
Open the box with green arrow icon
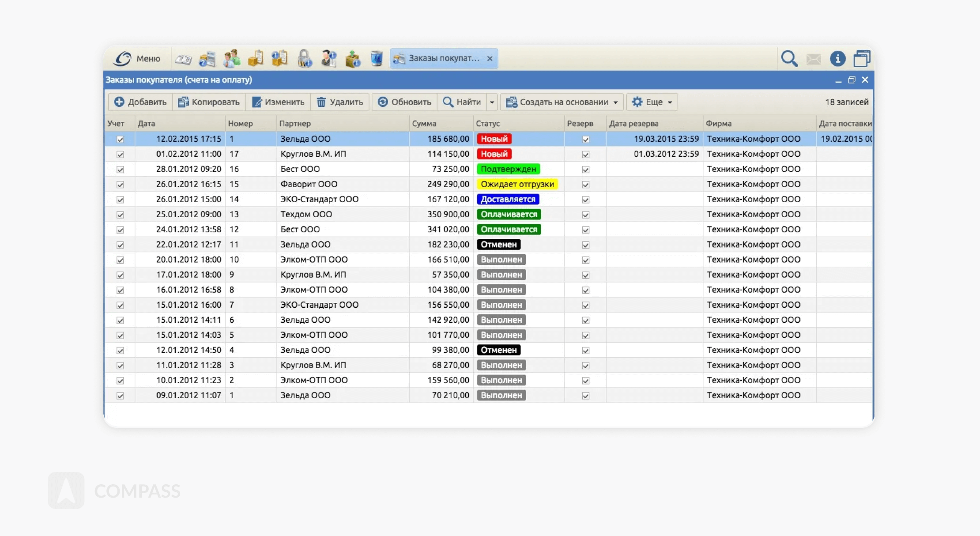tap(353, 59)
